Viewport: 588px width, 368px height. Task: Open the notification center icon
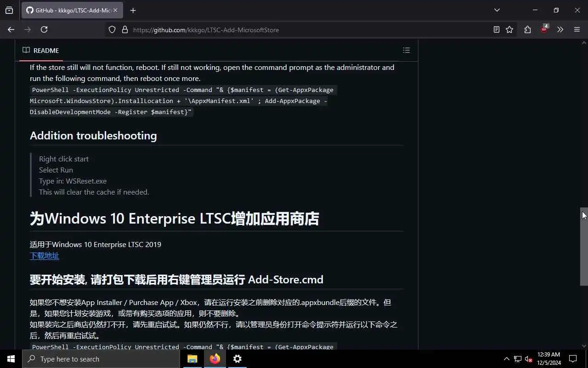pos(573,359)
